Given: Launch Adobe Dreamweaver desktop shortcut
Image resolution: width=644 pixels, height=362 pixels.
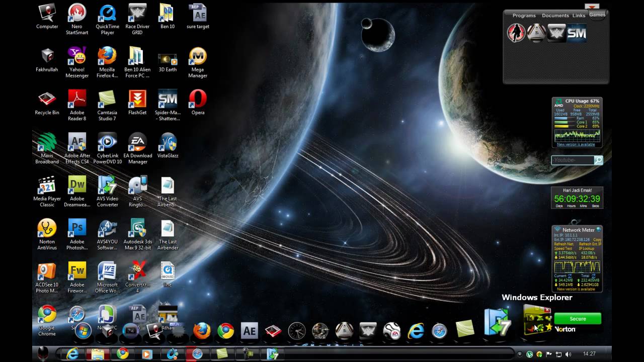Looking at the screenshot, I should pos(77,192).
